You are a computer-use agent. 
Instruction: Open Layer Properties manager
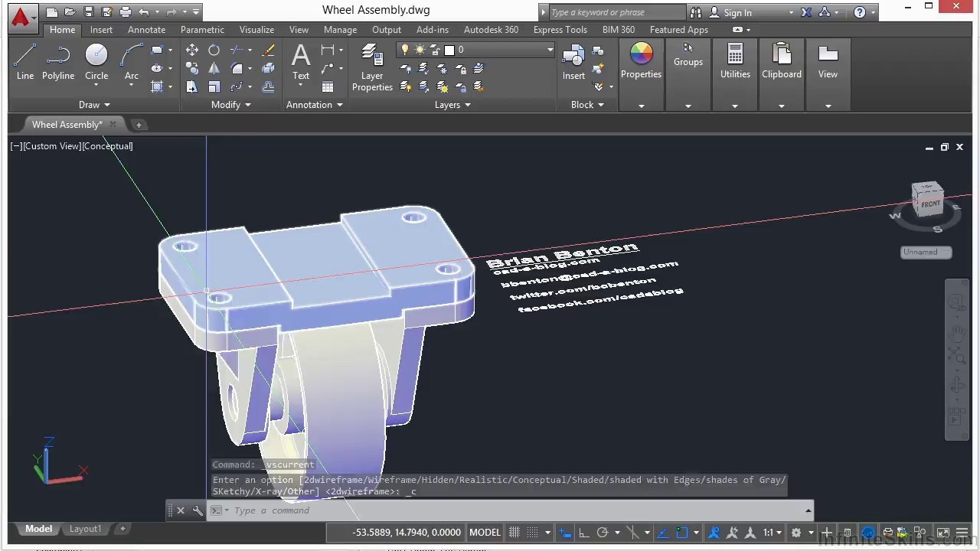372,67
